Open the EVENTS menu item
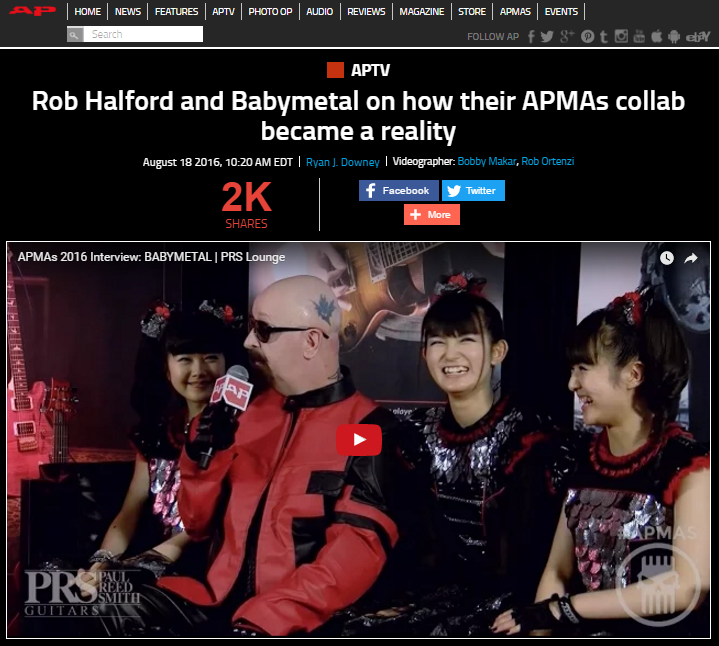The height and width of the screenshot is (646, 719). point(561,11)
